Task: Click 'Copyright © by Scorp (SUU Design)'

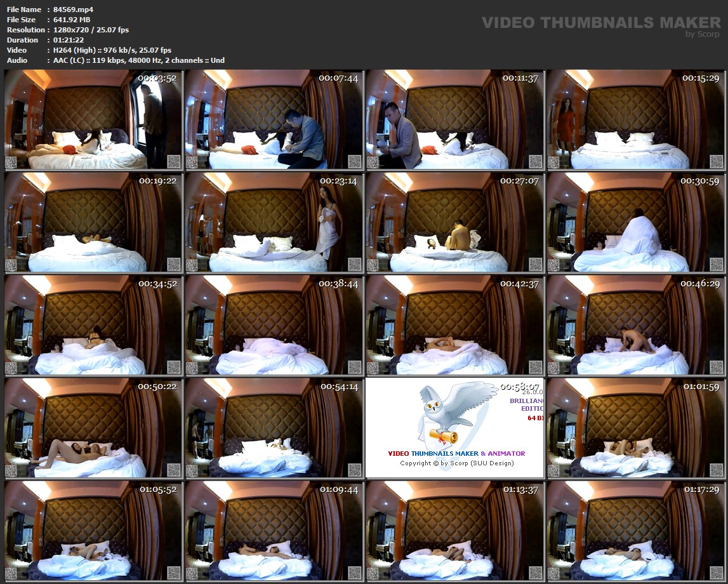Action: [457, 463]
